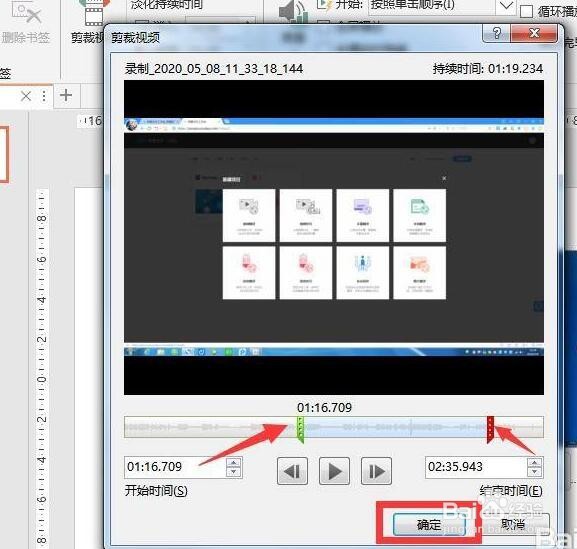Click the volume speaker icon in ribbon
Image resolution: width=577 pixels, height=549 pixels.
coord(293,12)
